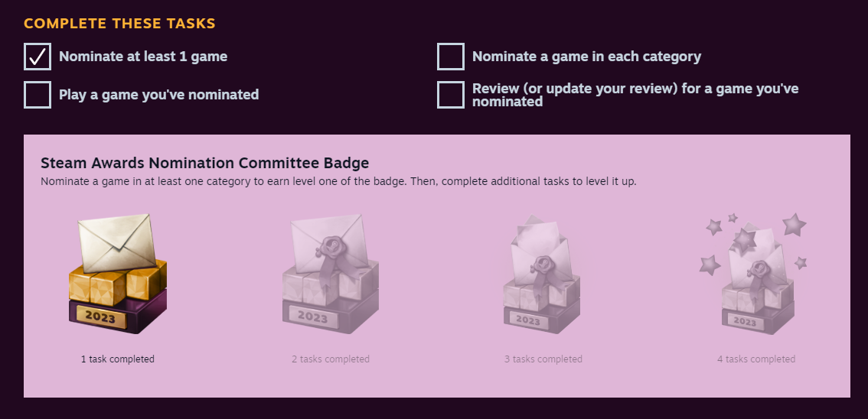Open the 'Play a game you've nominated' task text

click(x=159, y=95)
